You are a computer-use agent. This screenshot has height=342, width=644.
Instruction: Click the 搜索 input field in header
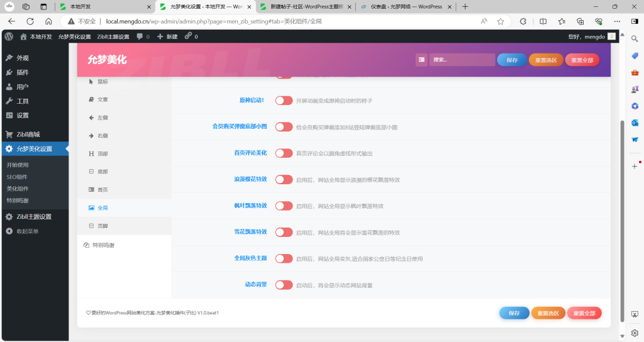tap(462, 60)
